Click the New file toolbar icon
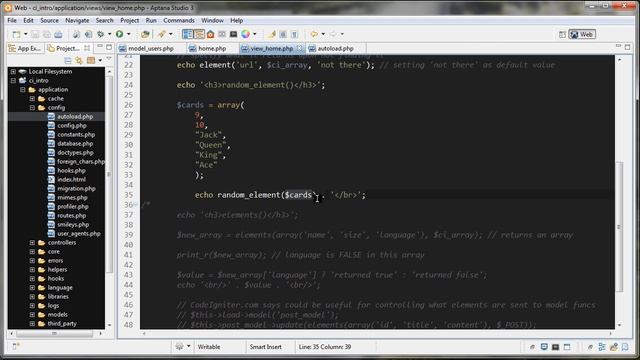Viewport: 640px width, 360px height. pos(16,34)
